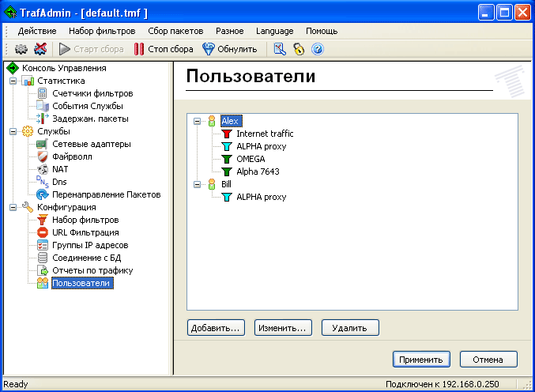Select Файрволл in the left tree
Image resolution: width=535 pixels, height=392 pixels.
tap(72, 156)
